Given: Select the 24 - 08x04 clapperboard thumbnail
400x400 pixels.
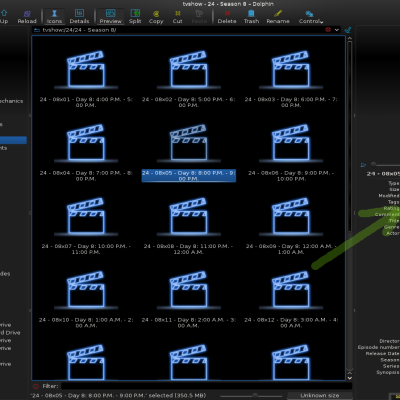Looking at the screenshot, I should 86,143.
